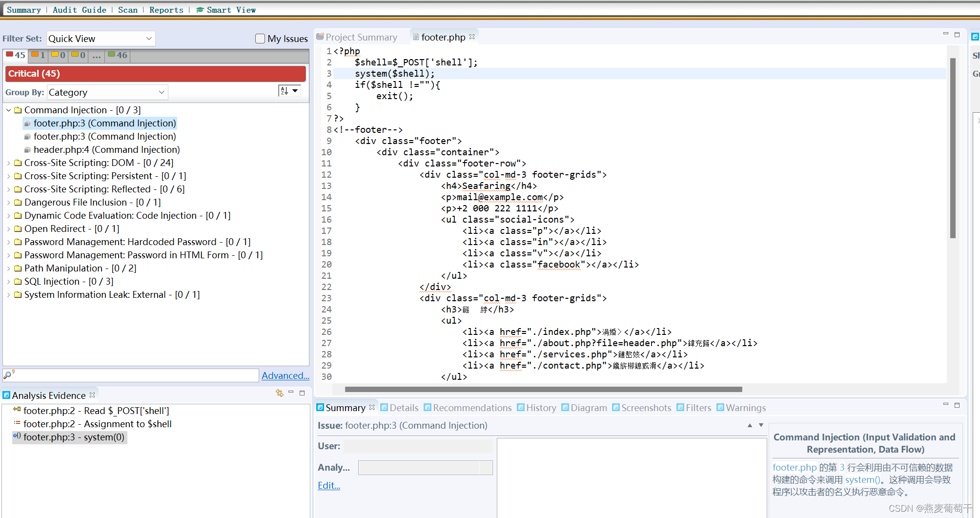The image size is (980, 518).
Task: Close the Analysis Evidence view
Action: (x=92, y=395)
